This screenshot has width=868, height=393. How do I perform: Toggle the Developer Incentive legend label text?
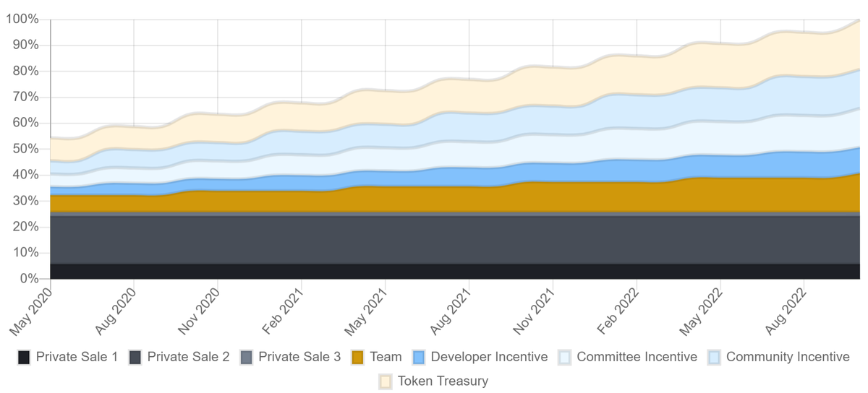(x=489, y=357)
